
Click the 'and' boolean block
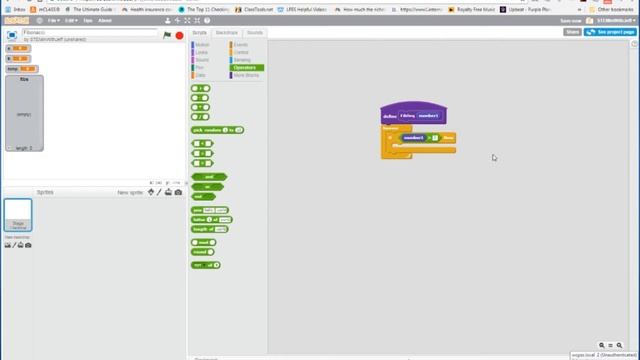tap(209, 177)
